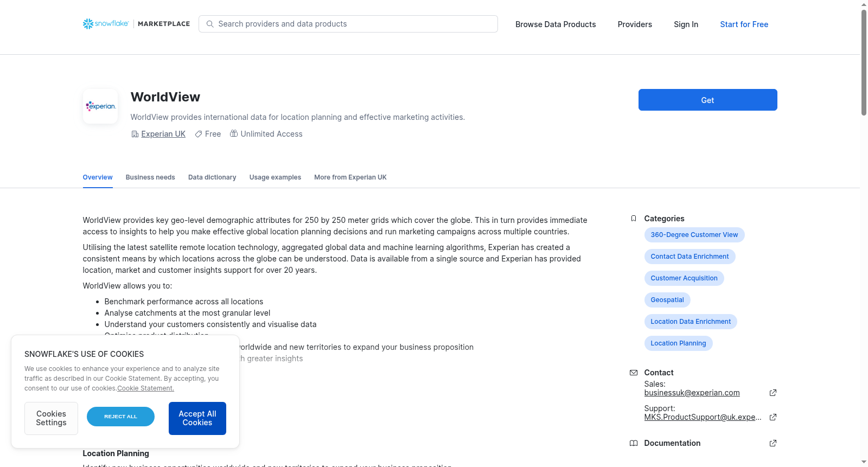Click the Location Planning section heading
This screenshot has width=868, height=467.
116,453
